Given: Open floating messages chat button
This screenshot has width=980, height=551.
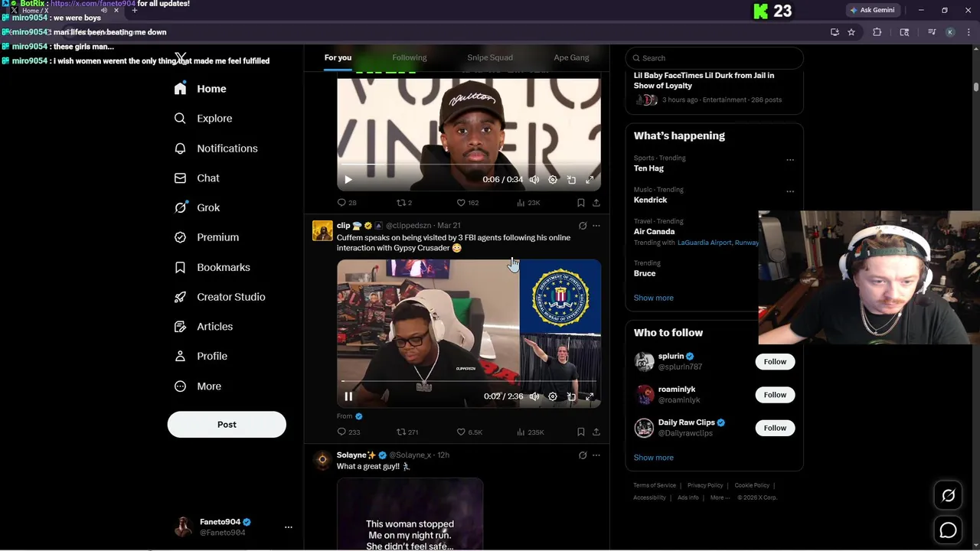Looking at the screenshot, I should click(948, 530).
